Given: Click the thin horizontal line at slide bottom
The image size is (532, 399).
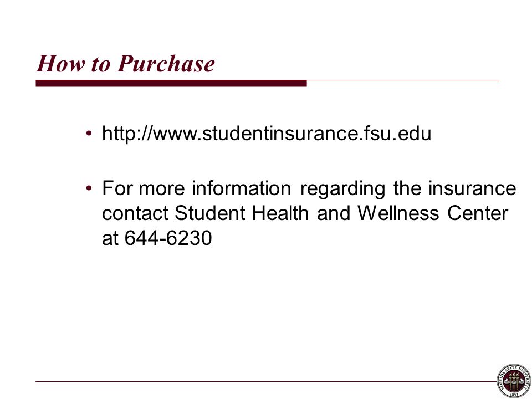Looking at the screenshot, I should click(267, 381).
